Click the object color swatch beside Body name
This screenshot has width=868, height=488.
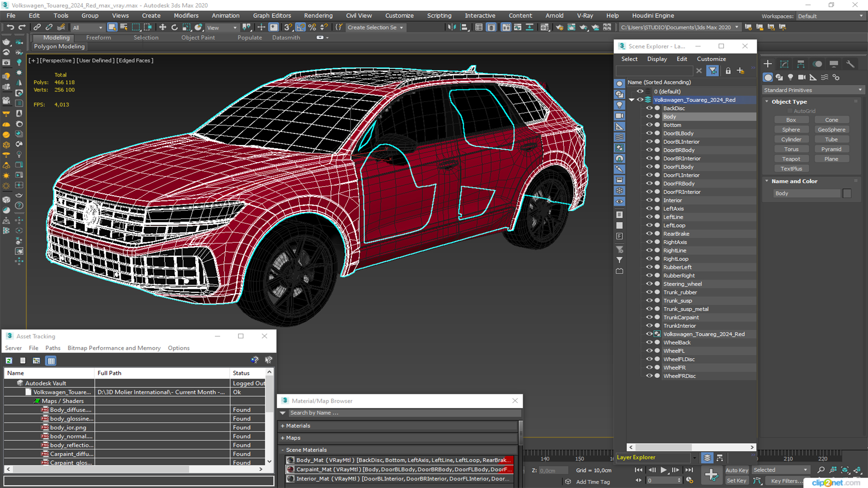tap(847, 193)
